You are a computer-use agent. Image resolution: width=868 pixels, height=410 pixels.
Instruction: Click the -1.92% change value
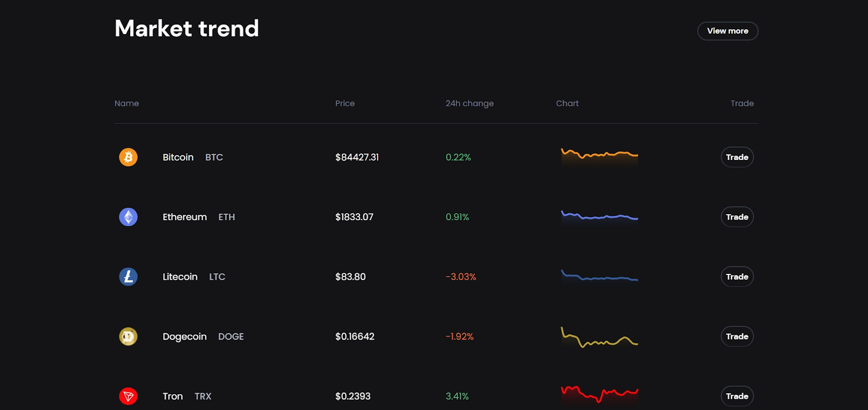click(459, 337)
